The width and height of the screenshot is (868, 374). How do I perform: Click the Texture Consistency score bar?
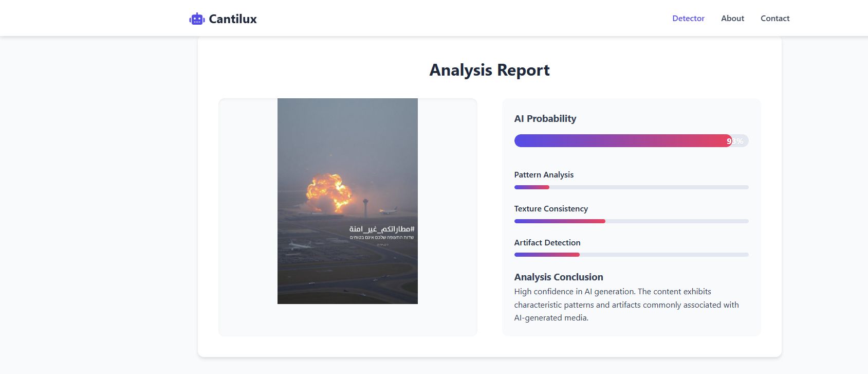631,221
